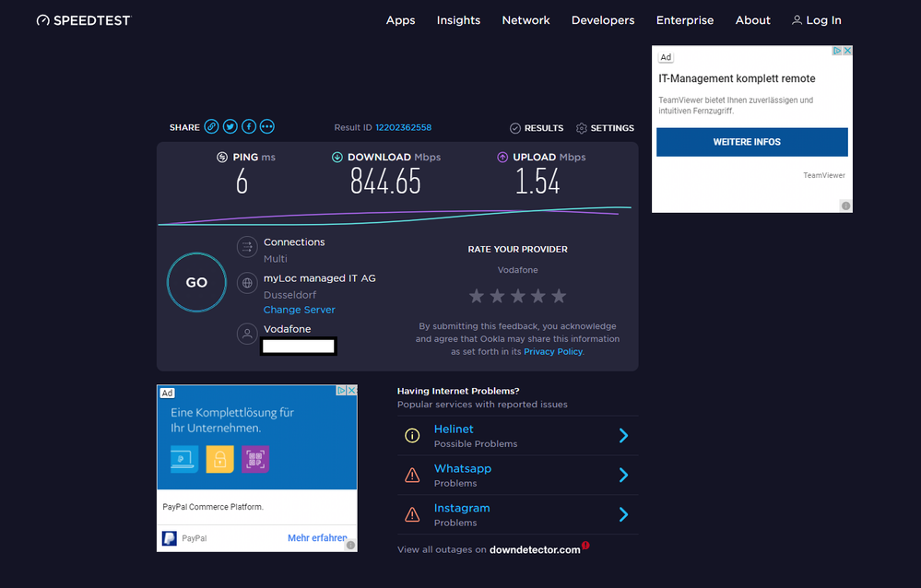Screen dimensions: 921x588
Task: Open the Settings gear option
Action: point(605,128)
